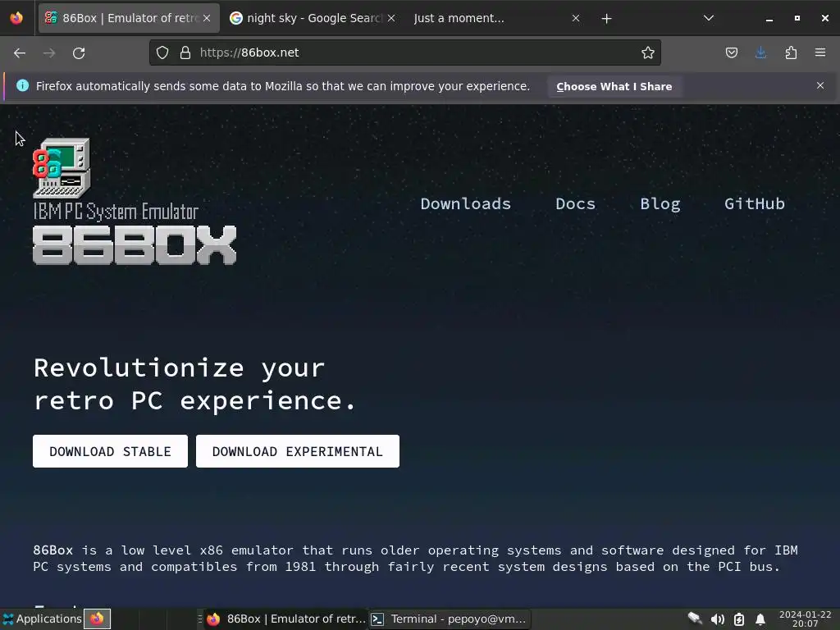Click the Firefox logo at titlebar left

click(16, 18)
